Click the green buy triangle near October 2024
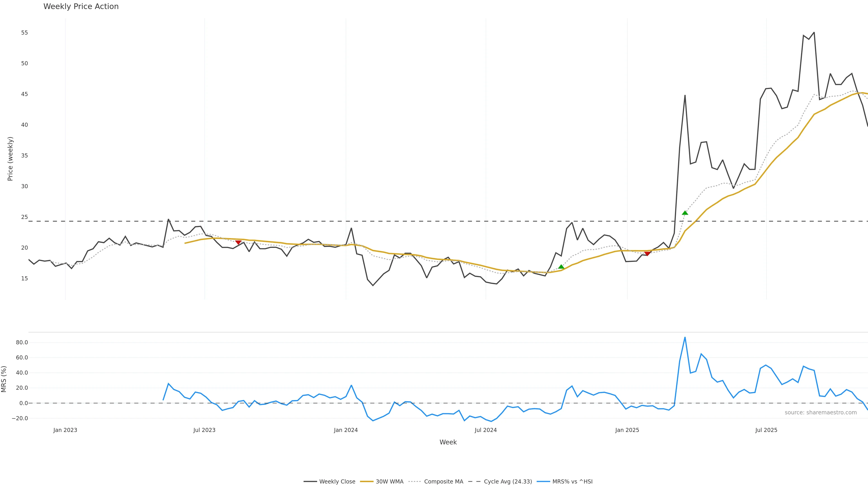 tap(561, 267)
